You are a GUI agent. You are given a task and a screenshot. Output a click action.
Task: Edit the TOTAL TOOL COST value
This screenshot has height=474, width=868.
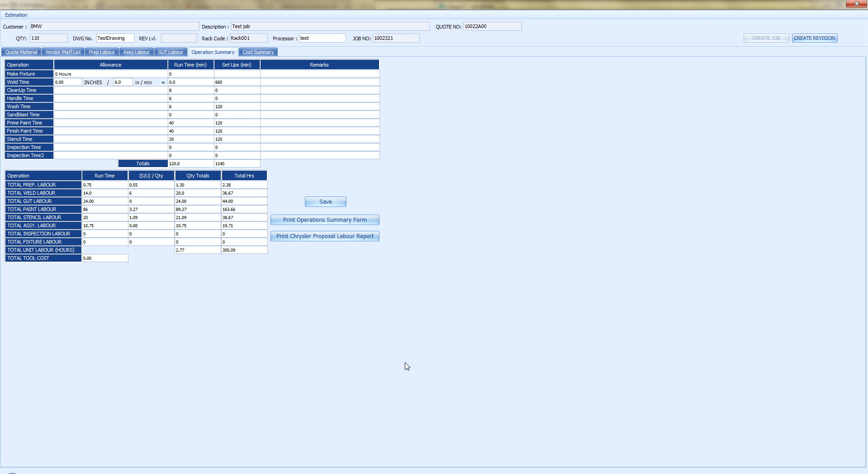[x=105, y=258]
